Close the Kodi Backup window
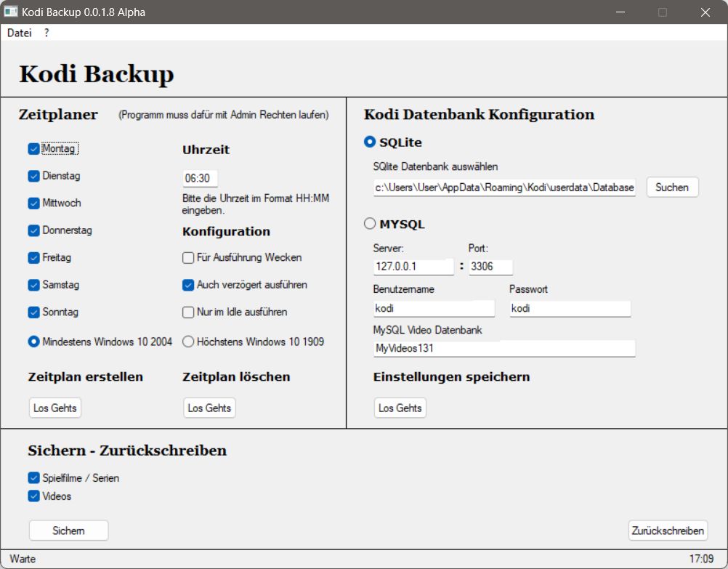Image resolution: width=728 pixels, height=569 pixels. pyautogui.click(x=705, y=12)
